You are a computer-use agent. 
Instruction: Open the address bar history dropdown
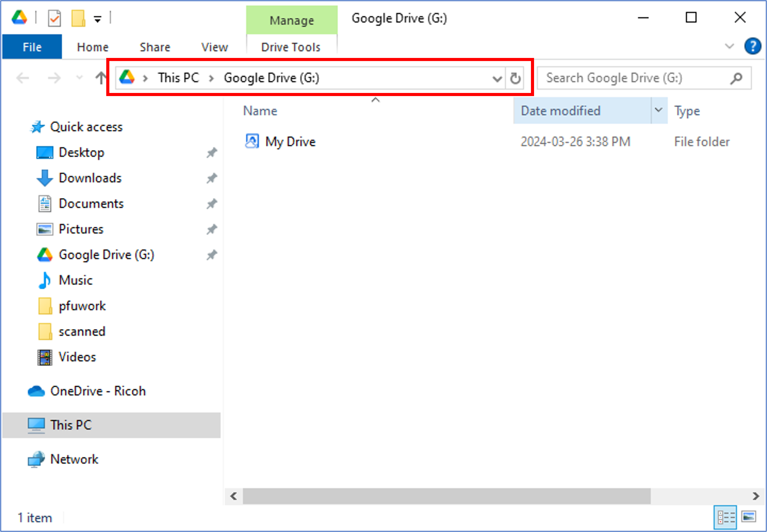[497, 79]
